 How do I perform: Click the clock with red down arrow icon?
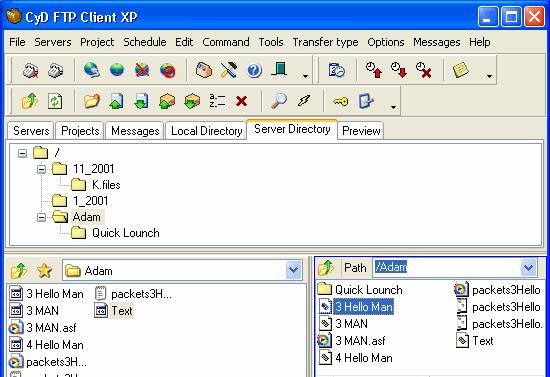coord(399,70)
